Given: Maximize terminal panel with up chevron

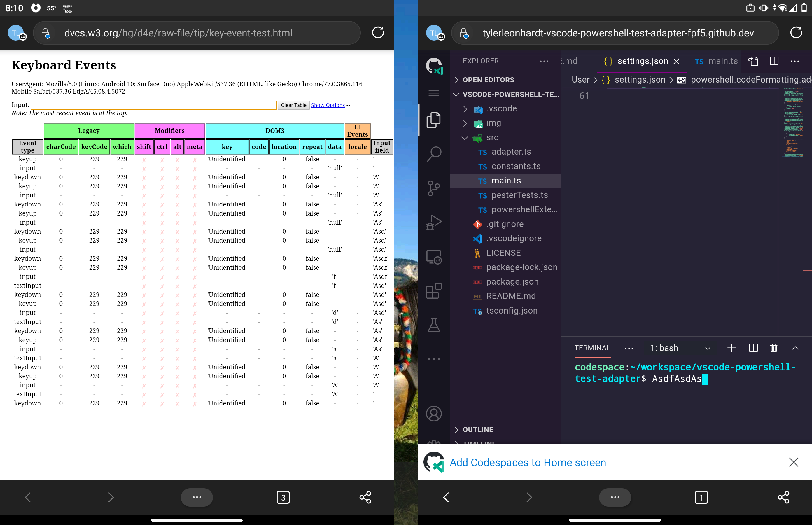Looking at the screenshot, I should pyautogui.click(x=794, y=348).
